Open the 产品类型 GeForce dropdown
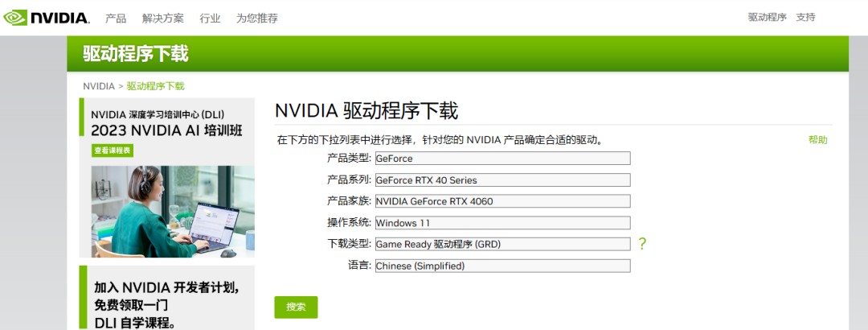Image resolution: width=868 pixels, height=330 pixels. [x=502, y=159]
